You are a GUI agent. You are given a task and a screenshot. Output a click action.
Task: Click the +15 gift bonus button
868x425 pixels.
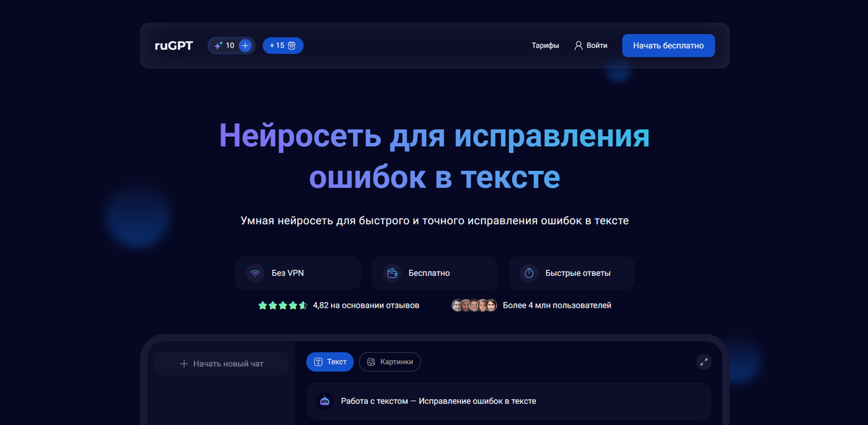coord(283,46)
